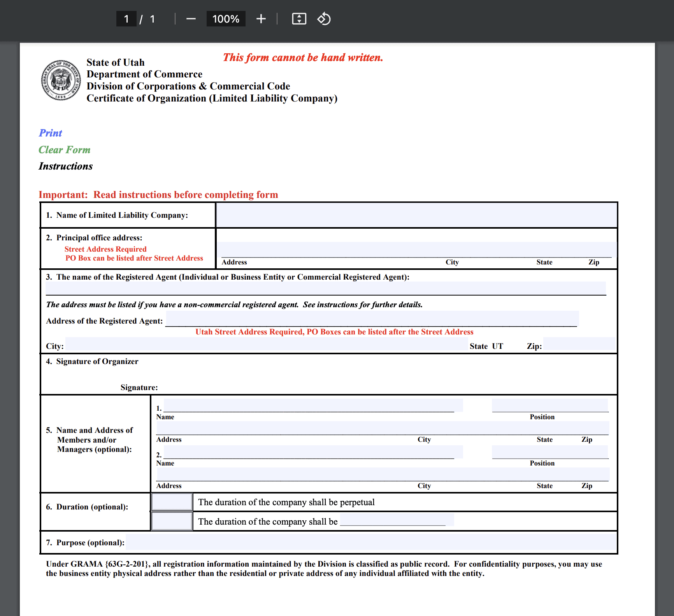Zoom out of the PDF

point(191,18)
